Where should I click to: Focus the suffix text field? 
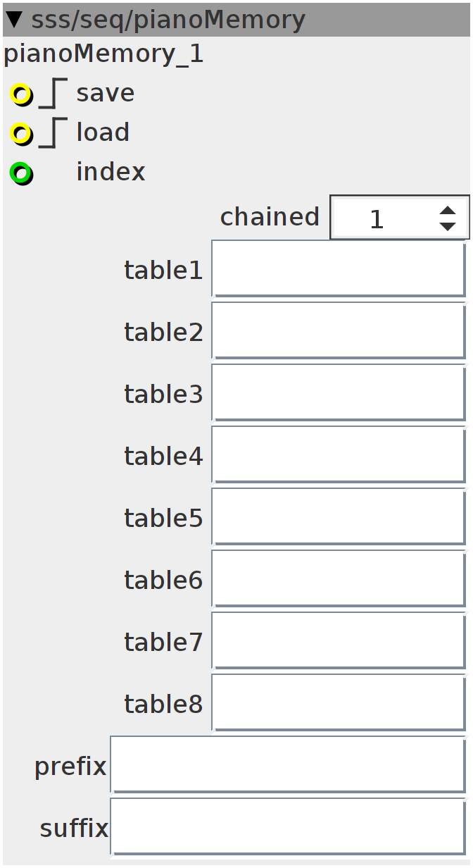point(288,827)
